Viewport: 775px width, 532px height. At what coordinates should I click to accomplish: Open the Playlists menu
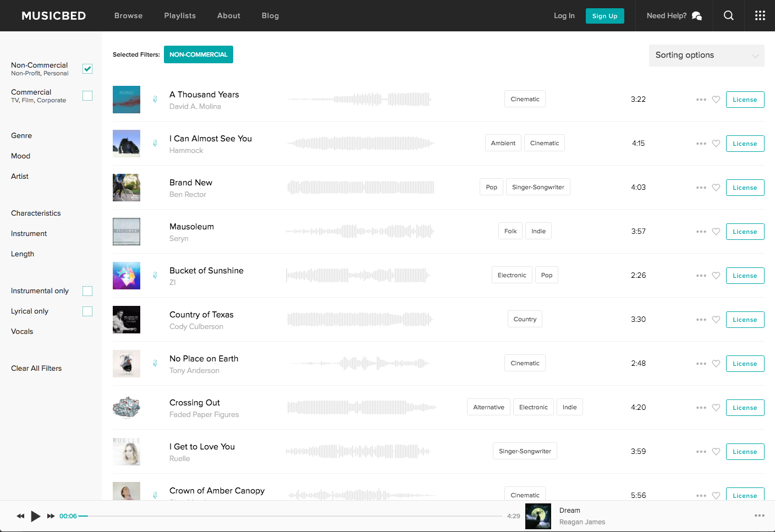[x=180, y=15]
